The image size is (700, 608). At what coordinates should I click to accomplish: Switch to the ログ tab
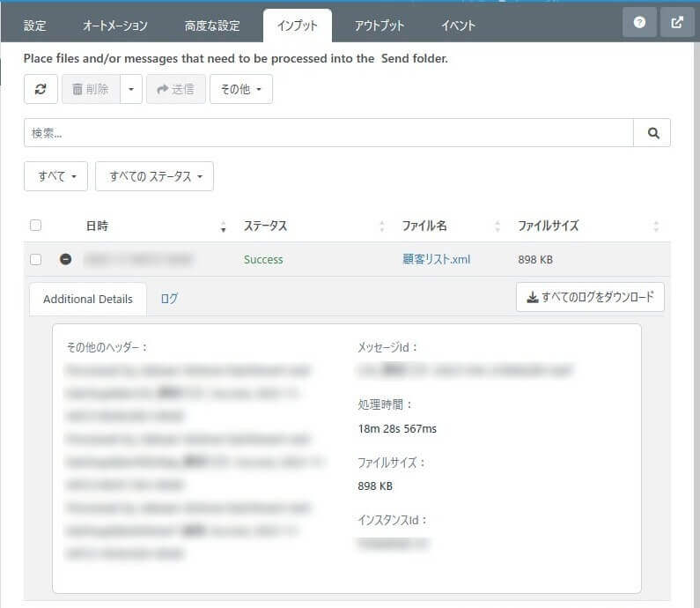pyautogui.click(x=169, y=299)
